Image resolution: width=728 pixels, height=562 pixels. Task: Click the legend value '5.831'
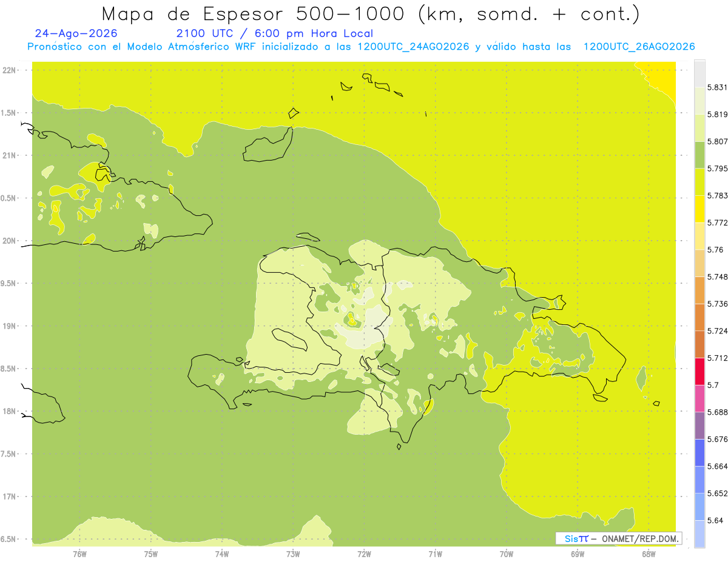tap(717, 87)
